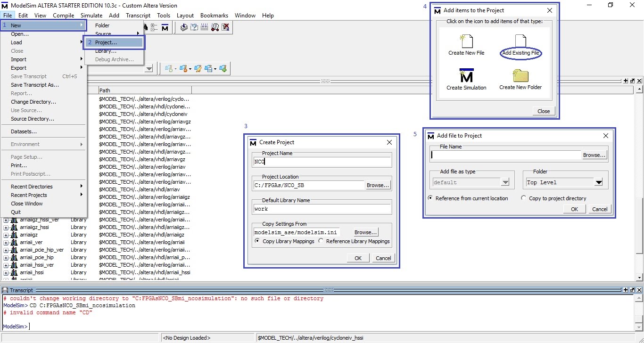The image size is (644, 343).
Task: Click the collapse-all tree icon beside the M icon
Action: (x=154, y=27)
